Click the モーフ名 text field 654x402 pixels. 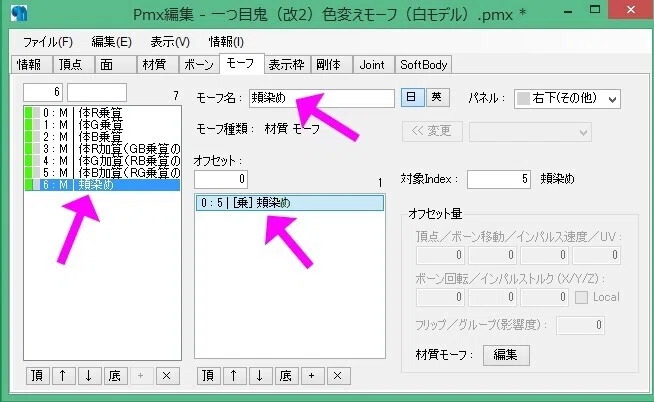pos(322,98)
